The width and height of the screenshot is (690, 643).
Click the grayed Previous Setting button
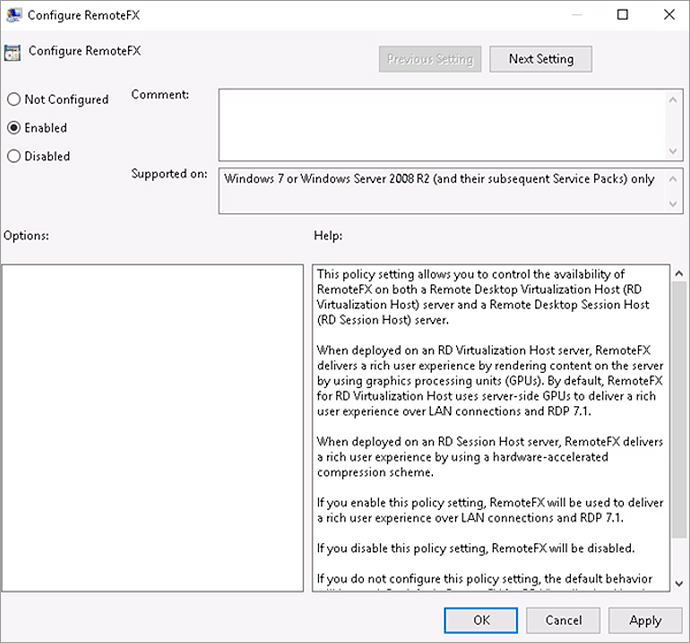point(430,59)
